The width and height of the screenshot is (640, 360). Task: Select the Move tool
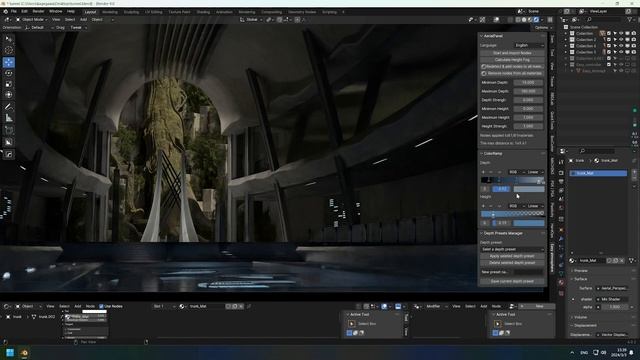pos(9,62)
